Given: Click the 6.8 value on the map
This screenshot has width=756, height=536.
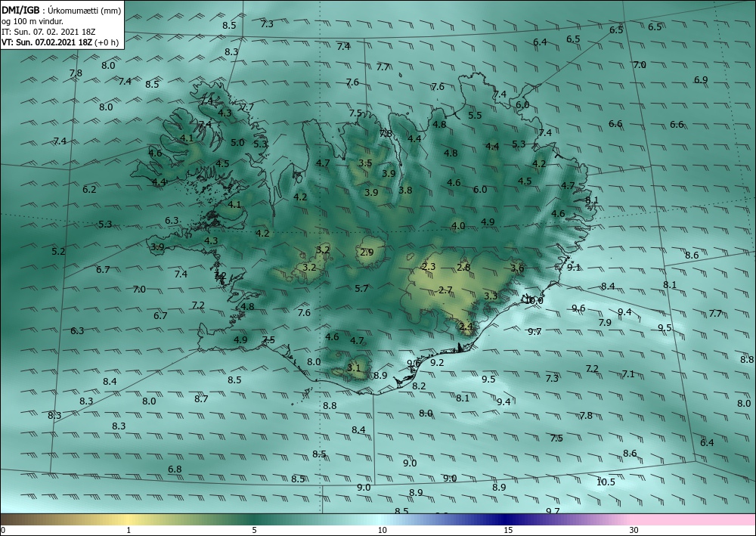Looking at the screenshot, I should point(175,469).
